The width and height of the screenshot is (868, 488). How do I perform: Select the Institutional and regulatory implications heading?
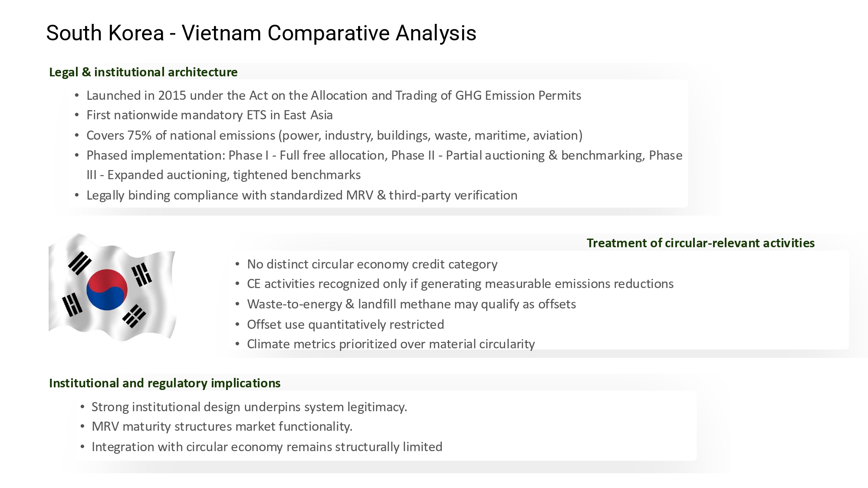coord(164,383)
